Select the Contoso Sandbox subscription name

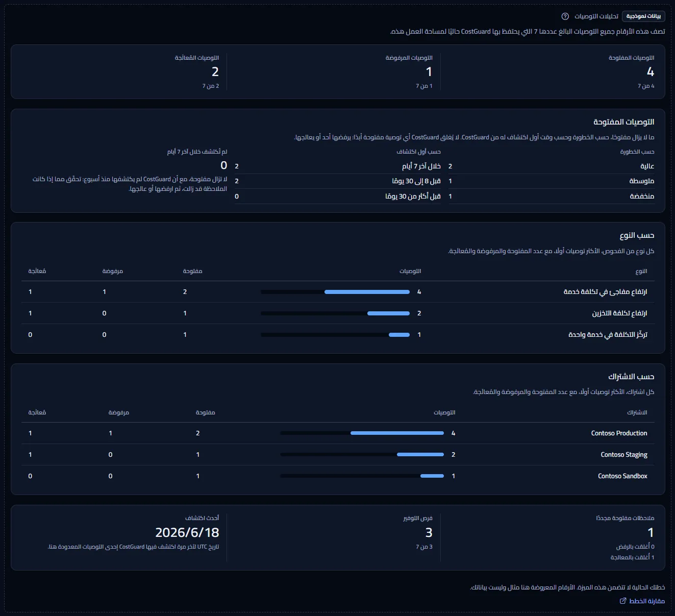622,476
